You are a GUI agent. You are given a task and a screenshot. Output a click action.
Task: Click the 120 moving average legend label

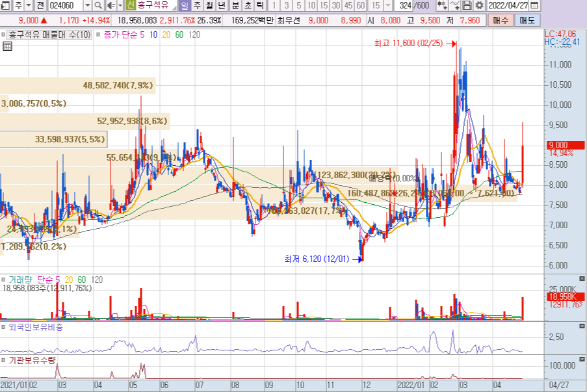point(194,35)
